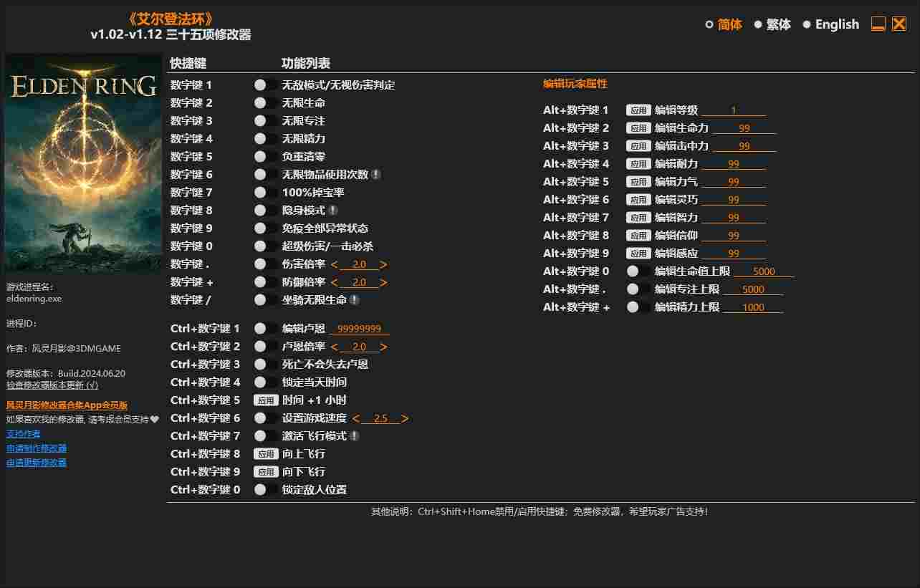Image resolution: width=920 pixels, height=588 pixels.
Task: Toggle 负重清零
Action: pyautogui.click(x=266, y=156)
